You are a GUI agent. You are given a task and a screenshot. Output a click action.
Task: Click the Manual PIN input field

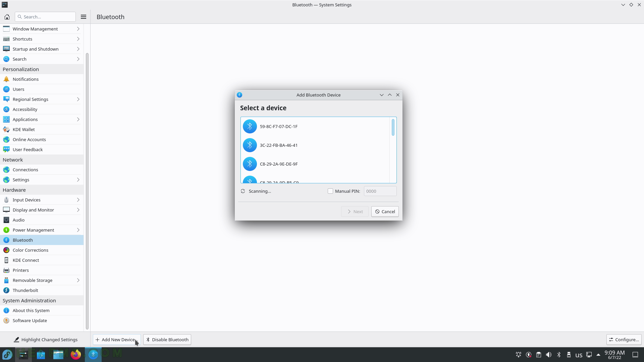pos(380,191)
